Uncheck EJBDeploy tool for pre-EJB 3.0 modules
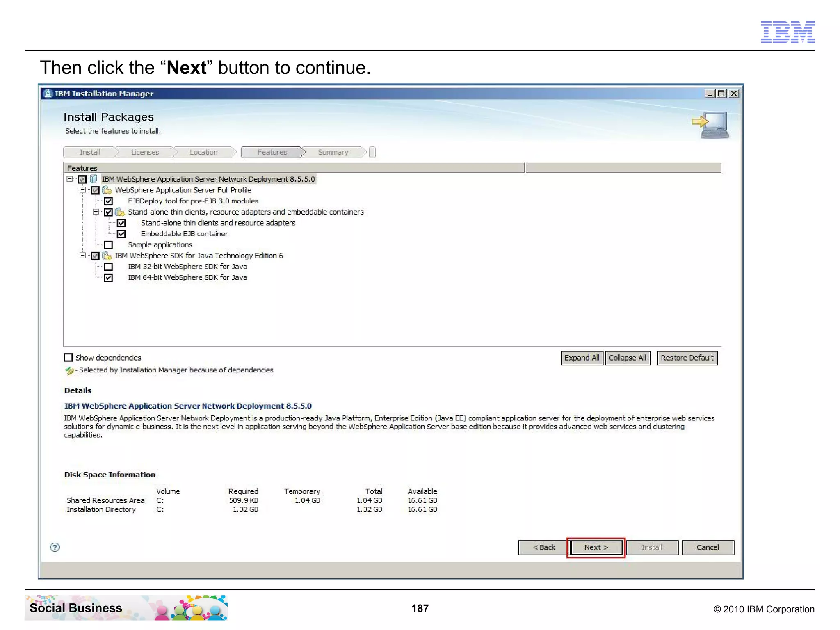 point(108,201)
